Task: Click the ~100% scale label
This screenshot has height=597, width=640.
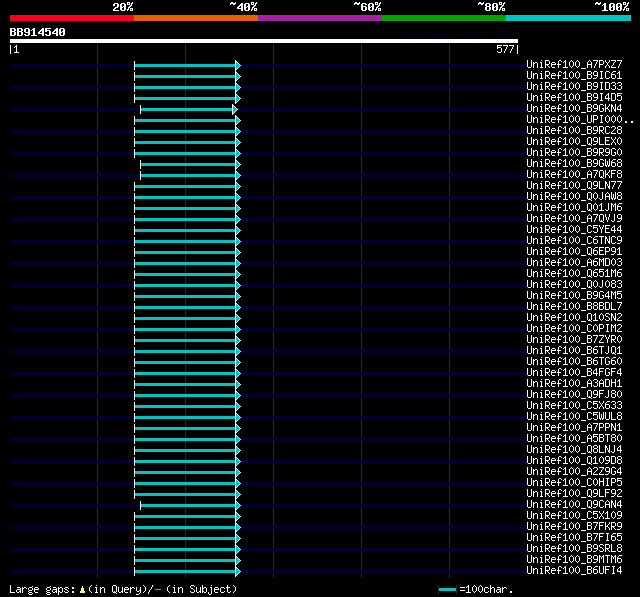Action: [x=612, y=7]
